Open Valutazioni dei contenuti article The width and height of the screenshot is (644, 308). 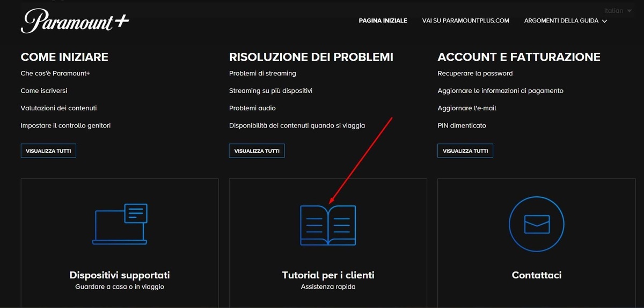(x=58, y=108)
